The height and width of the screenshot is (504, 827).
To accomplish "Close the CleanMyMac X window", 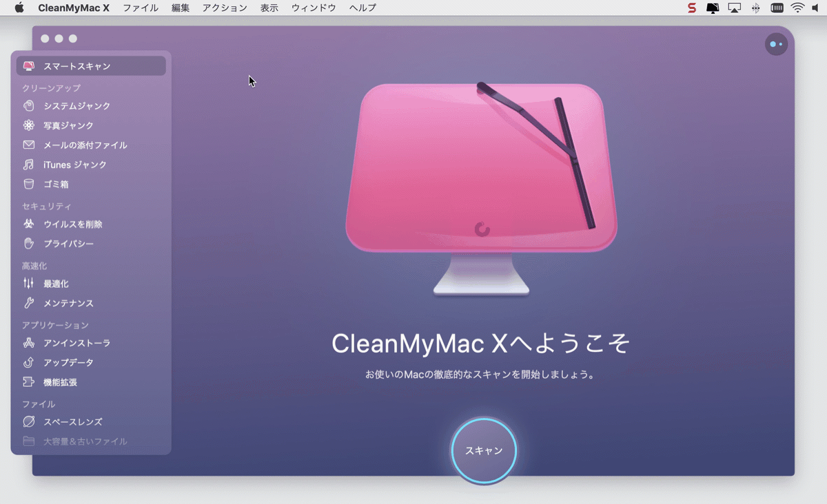I will coord(45,39).
